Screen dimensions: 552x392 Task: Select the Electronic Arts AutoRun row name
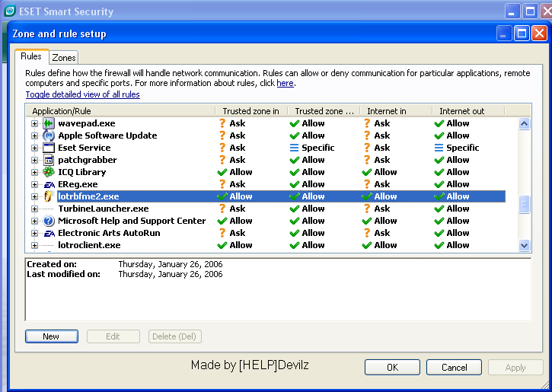point(109,233)
